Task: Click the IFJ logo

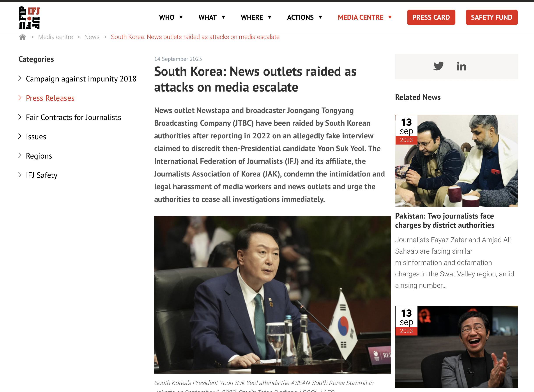Action: click(x=29, y=18)
